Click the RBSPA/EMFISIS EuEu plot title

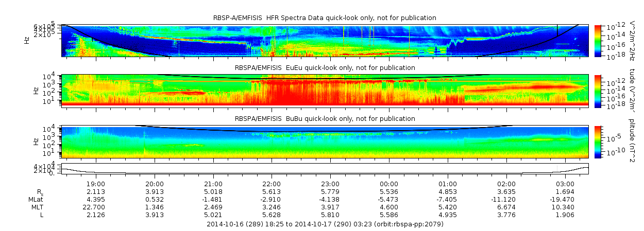[x=325, y=68]
